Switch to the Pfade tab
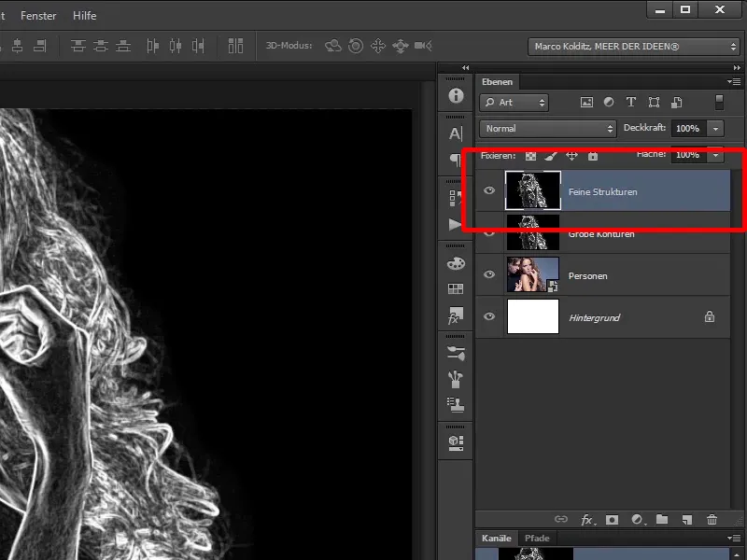747x560 pixels. [537, 539]
